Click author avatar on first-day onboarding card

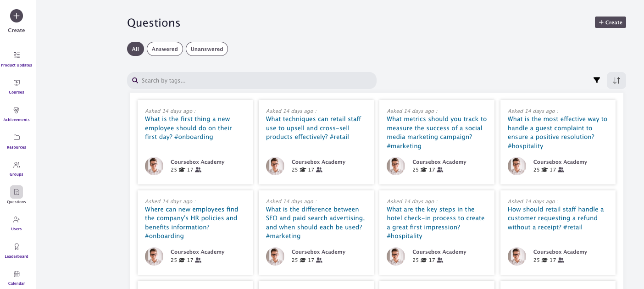(154, 166)
